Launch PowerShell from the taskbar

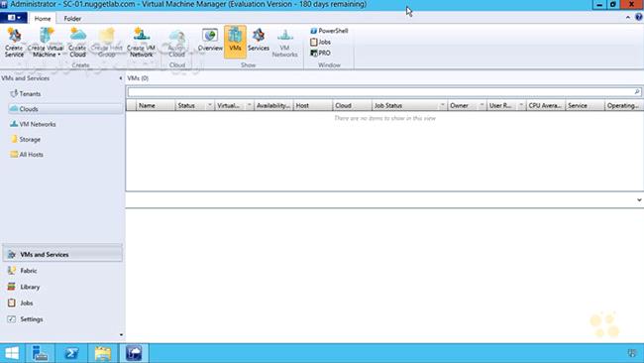click(71, 353)
